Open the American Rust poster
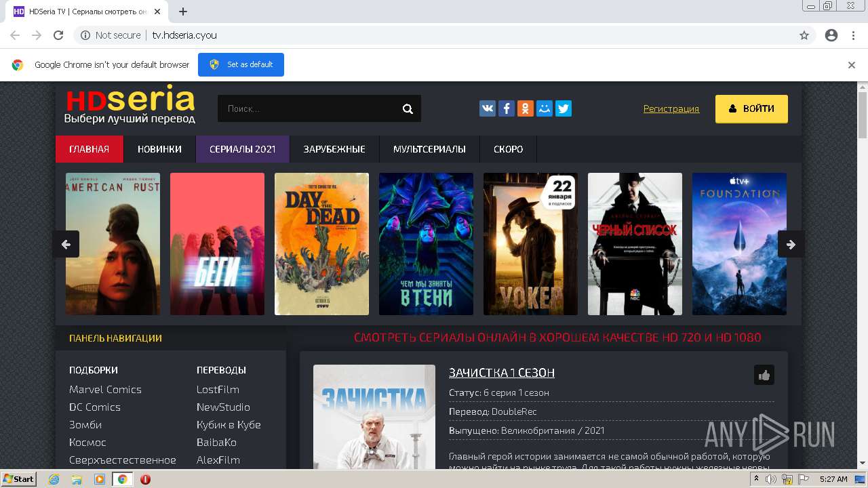Screen dimensions: 868x488 [x=113, y=244]
